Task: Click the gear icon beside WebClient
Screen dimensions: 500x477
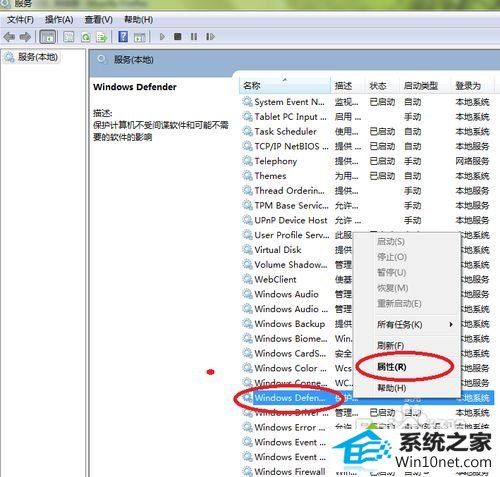Action: (247, 279)
